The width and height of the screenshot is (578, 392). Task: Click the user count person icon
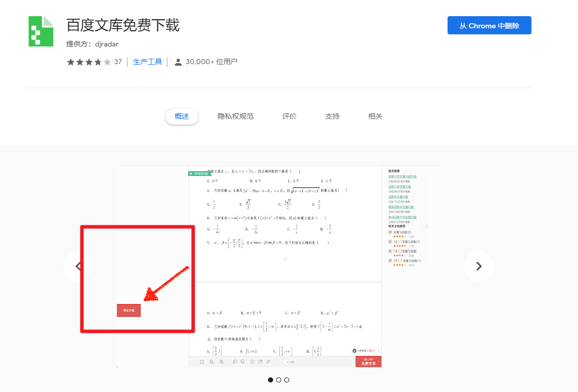point(178,62)
